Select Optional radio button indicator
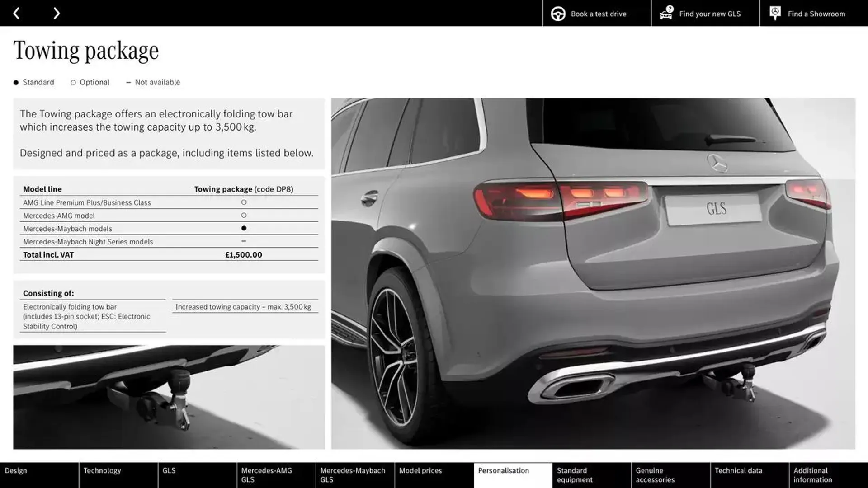This screenshot has width=868, height=488. coord(72,82)
